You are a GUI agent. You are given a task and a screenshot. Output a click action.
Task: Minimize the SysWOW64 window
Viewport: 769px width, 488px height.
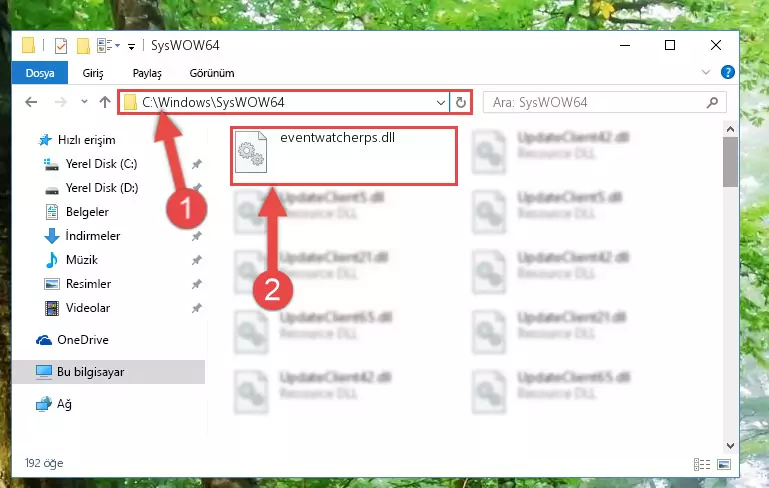pos(625,46)
